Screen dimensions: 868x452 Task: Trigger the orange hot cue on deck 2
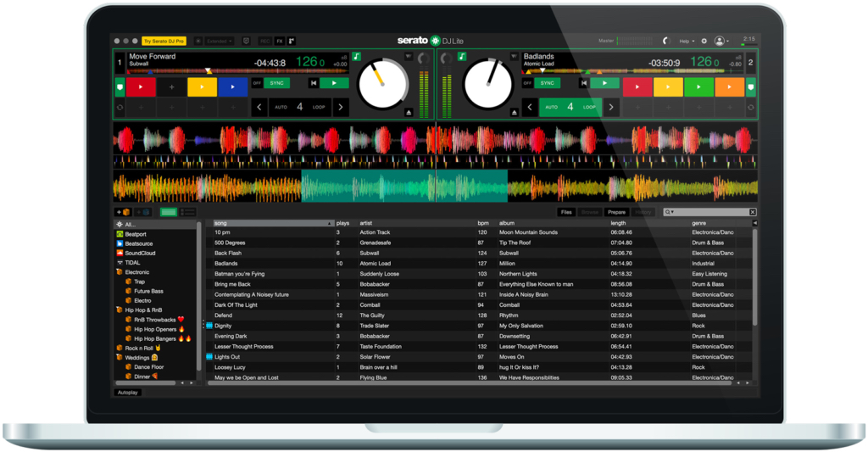[730, 87]
